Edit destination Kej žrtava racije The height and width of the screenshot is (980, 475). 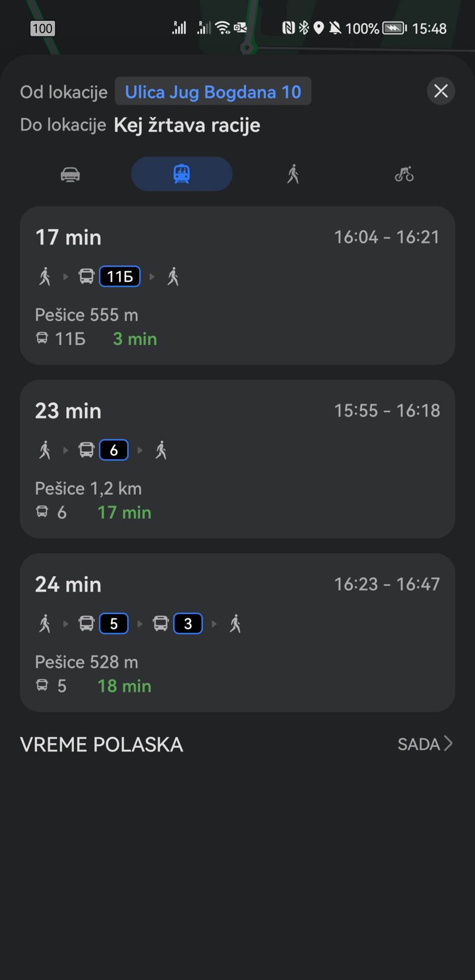click(187, 125)
